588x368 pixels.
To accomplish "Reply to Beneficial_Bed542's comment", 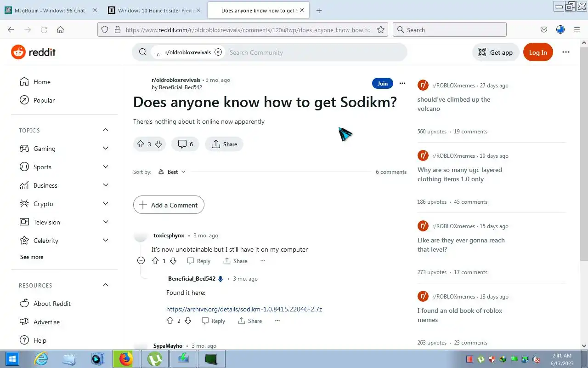I will coord(213,321).
